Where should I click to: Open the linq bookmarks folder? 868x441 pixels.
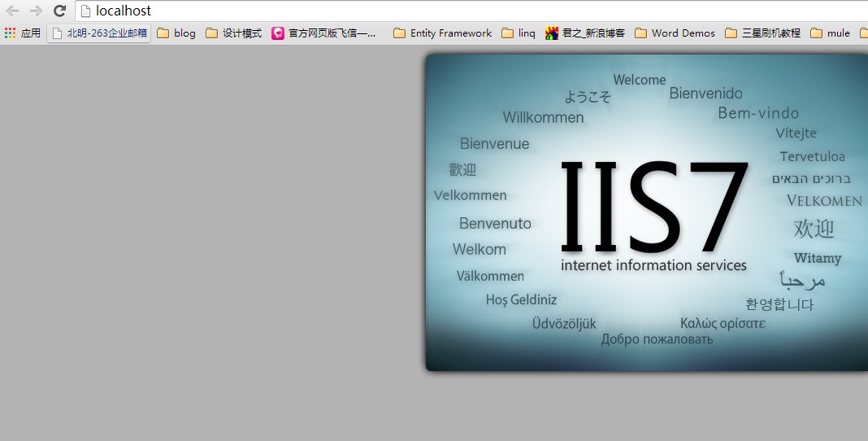pyautogui.click(x=519, y=33)
